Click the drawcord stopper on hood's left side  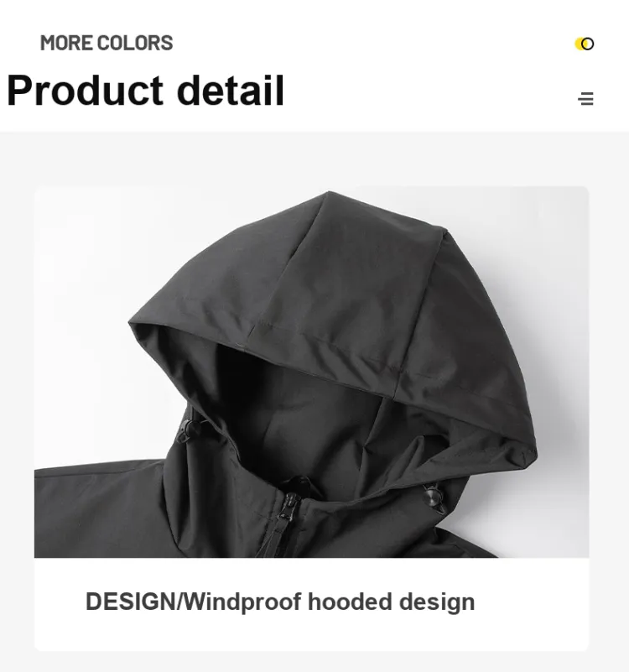(x=190, y=430)
